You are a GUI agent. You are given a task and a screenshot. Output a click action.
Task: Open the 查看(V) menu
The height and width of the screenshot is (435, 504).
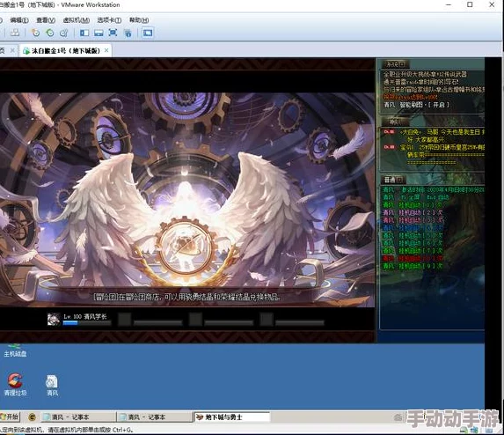coord(46,20)
